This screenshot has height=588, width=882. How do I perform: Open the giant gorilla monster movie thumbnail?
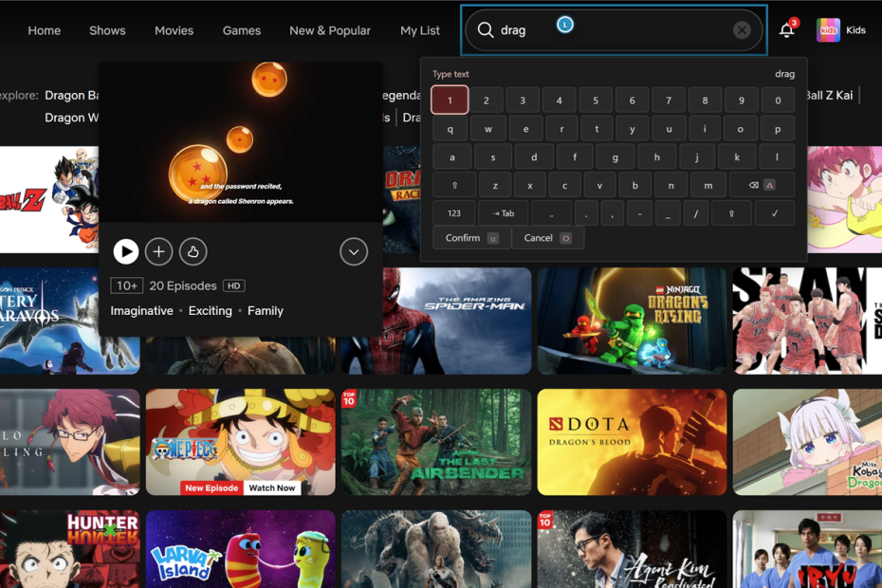(x=436, y=549)
